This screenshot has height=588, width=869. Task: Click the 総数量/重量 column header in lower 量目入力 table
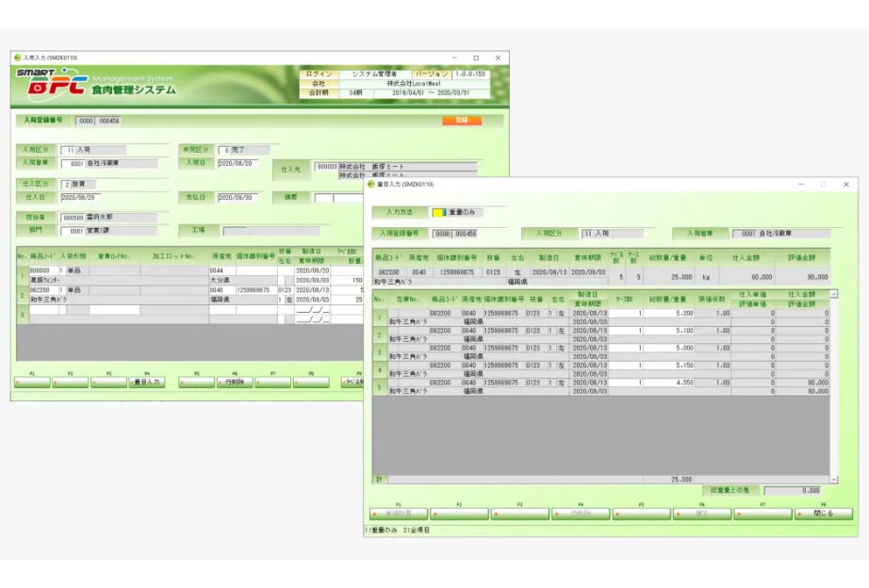[x=668, y=299]
